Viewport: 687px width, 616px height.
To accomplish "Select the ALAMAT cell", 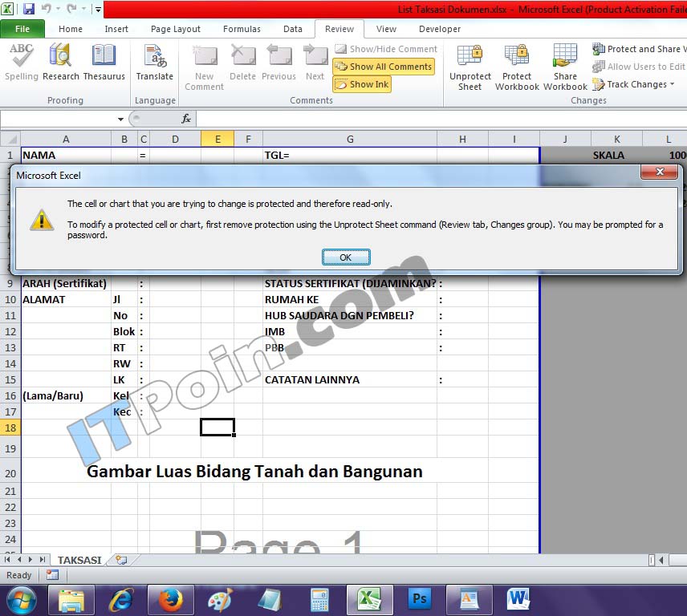I will click(x=66, y=299).
